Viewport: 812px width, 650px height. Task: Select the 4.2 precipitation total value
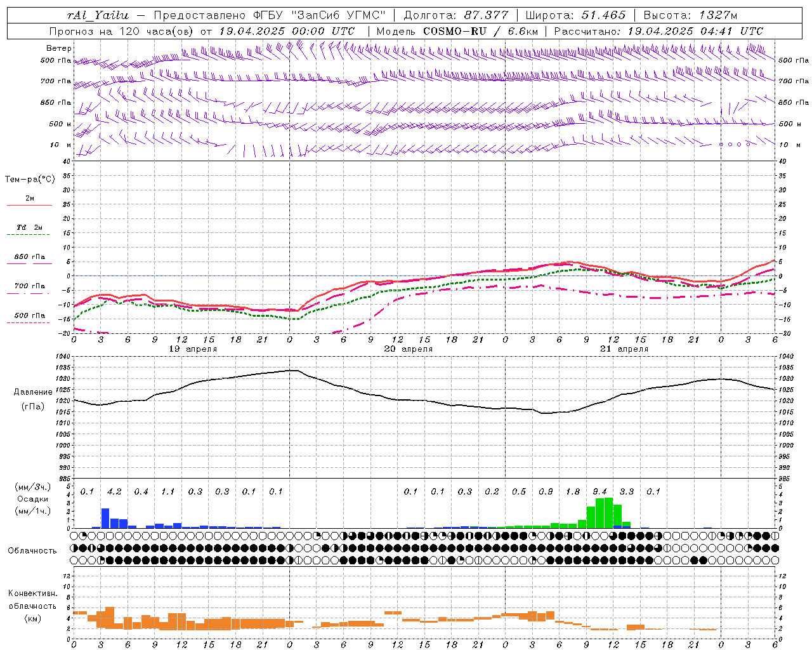point(114,492)
